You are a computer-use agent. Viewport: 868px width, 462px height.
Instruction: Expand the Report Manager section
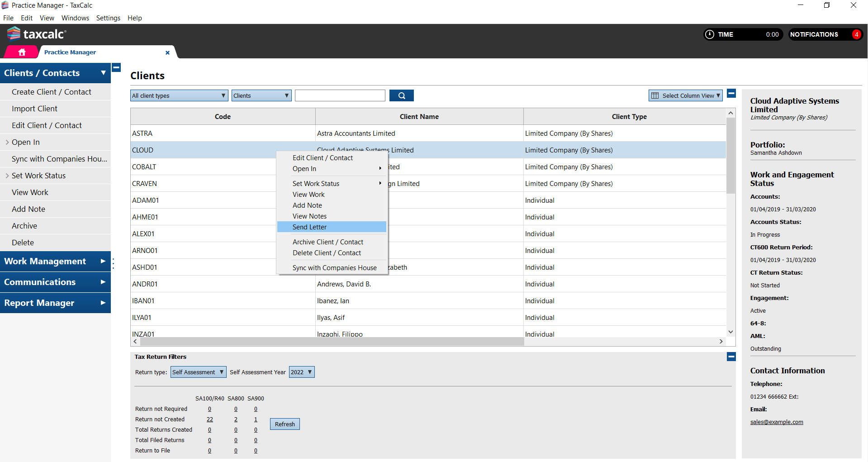click(55, 303)
